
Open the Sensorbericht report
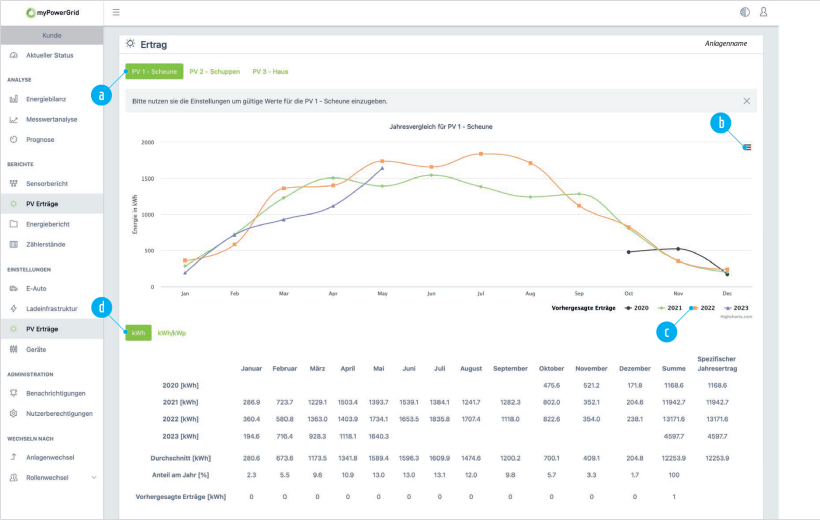(46, 184)
